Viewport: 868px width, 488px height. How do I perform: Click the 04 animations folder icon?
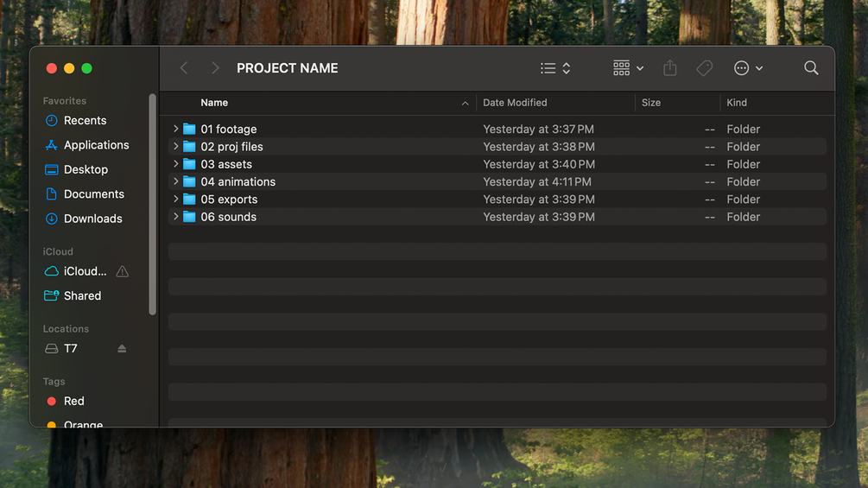(189, 182)
